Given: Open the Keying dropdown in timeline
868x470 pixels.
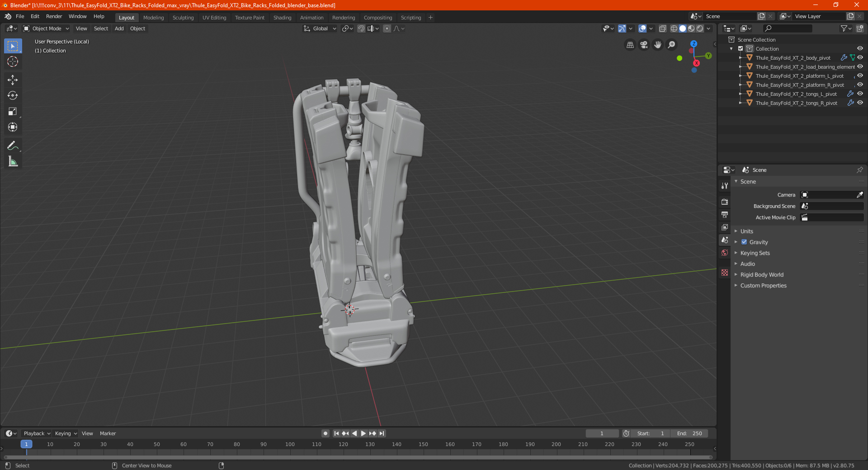Looking at the screenshot, I should [66, 433].
